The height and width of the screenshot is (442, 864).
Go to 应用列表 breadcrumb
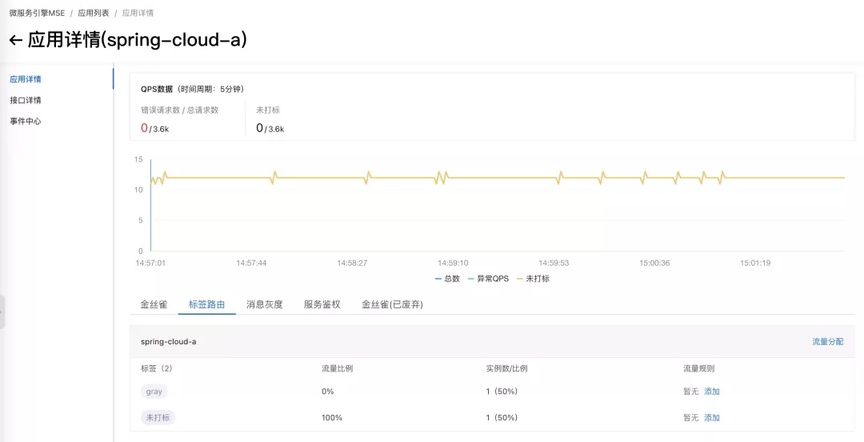click(x=93, y=13)
